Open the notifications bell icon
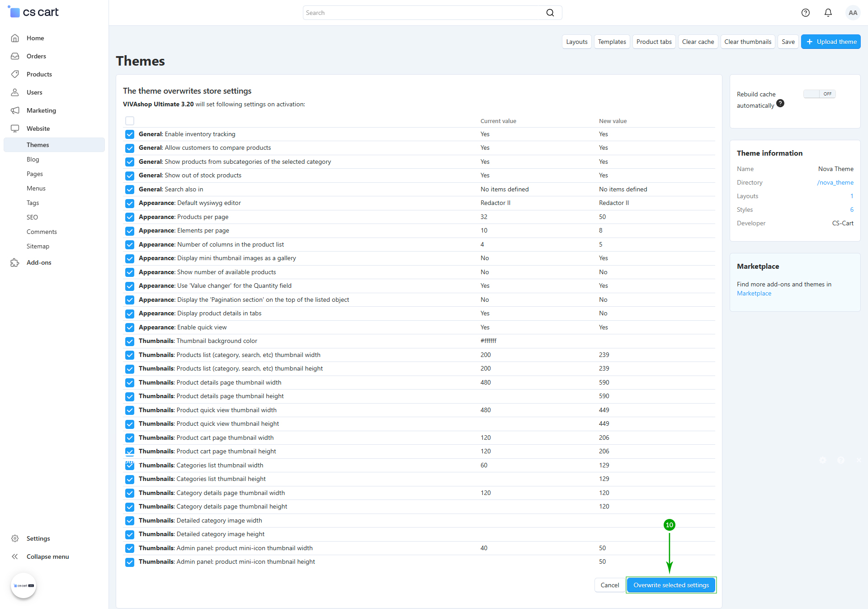 (828, 13)
